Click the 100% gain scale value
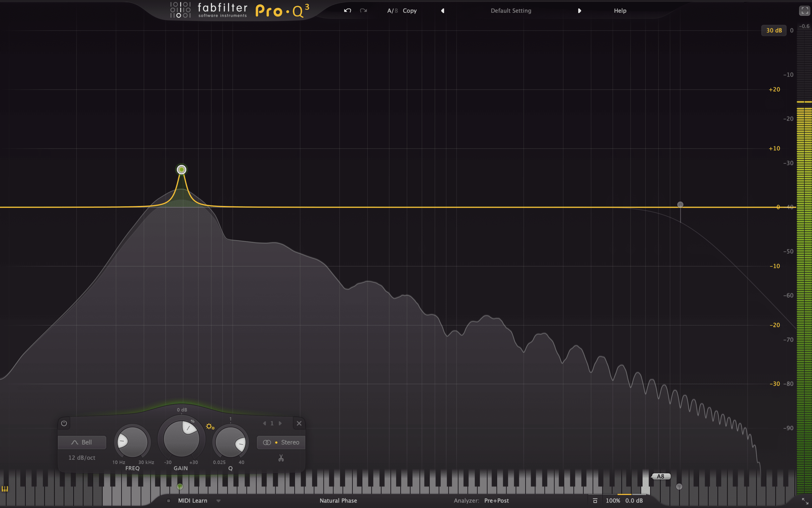This screenshot has width=812, height=508. (613, 501)
